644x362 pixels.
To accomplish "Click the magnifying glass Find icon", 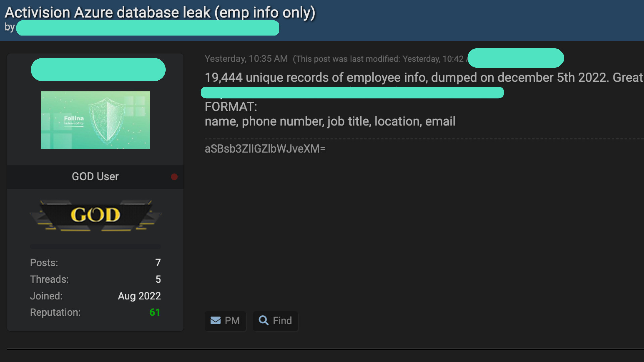I will click(x=263, y=320).
